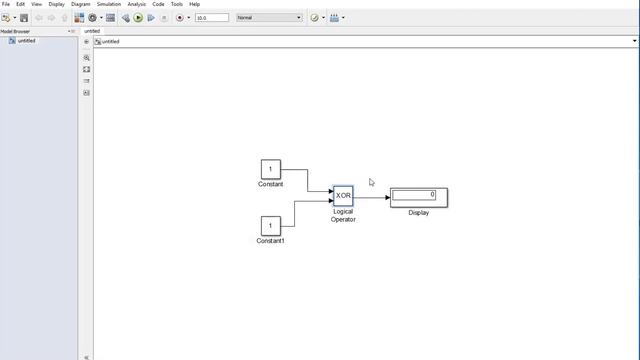Screen dimensions: 640x360
Task: Select the Display block
Action: pos(419,198)
